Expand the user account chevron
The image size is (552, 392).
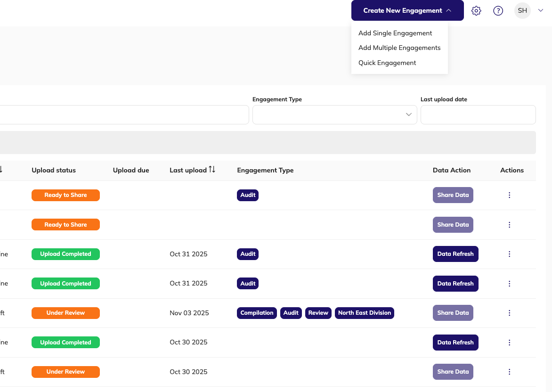click(x=540, y=10)
